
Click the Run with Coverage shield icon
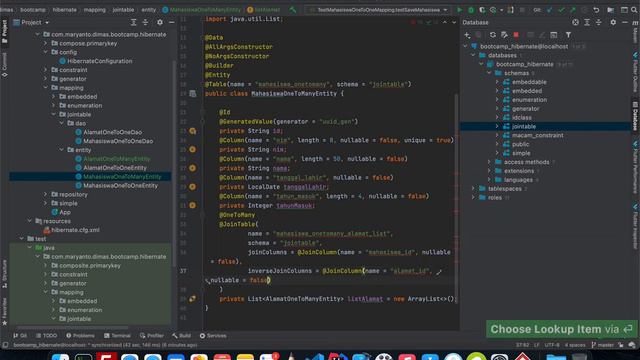pos(482,10)
